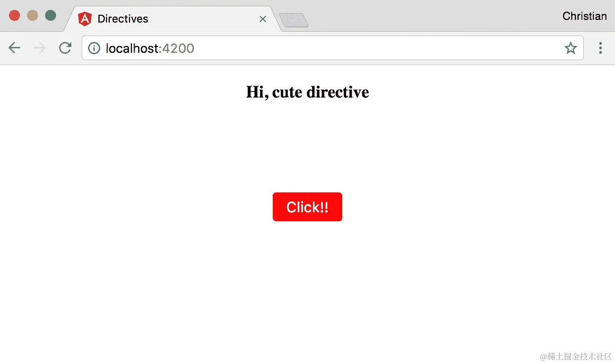Click the Angular favicon in the tab
This screenshot has height=364, width=615.
84,19
